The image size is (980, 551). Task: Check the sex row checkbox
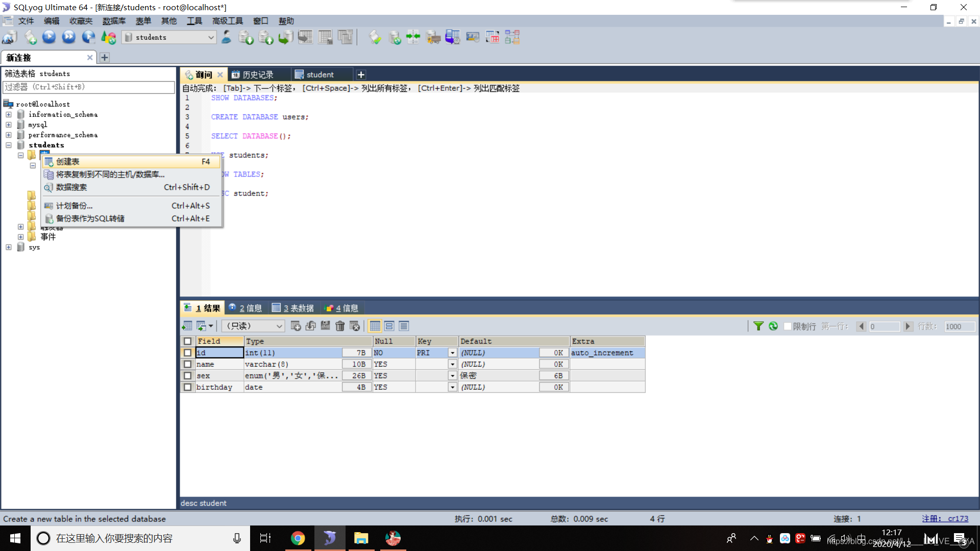point(187,375)
